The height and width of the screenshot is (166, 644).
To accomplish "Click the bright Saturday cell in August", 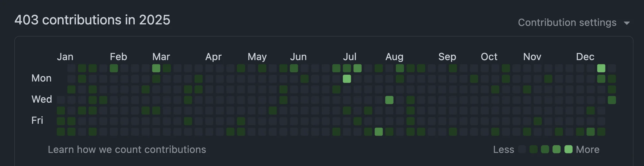I will [x=379, y=131].
